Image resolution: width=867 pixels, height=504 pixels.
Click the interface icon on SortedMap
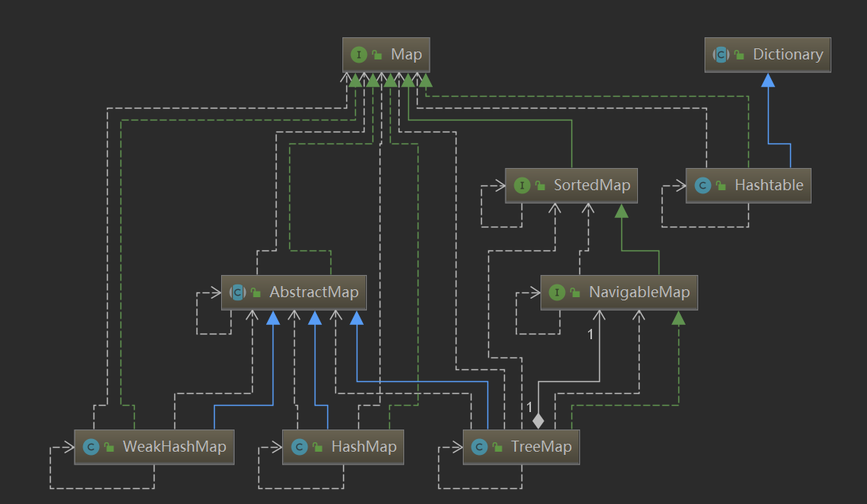(x=522, y=185)
